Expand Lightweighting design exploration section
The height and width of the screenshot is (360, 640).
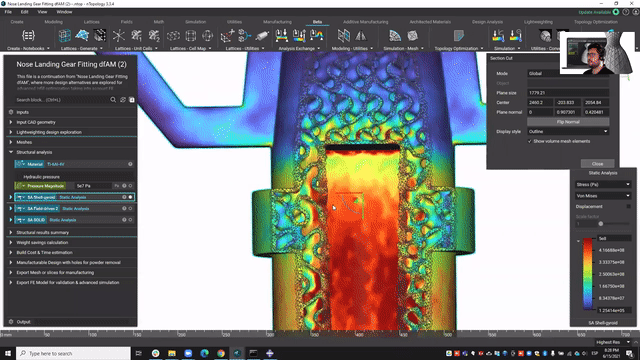point(11,132)
